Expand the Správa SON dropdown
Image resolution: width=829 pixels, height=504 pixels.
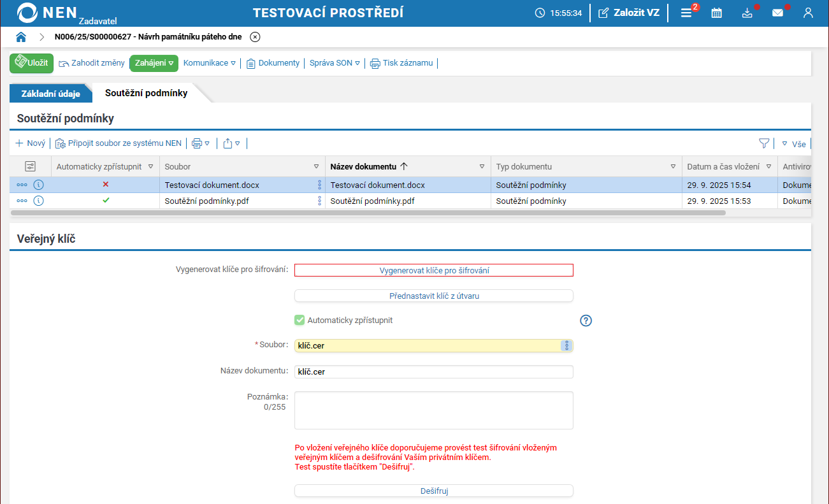(335, 63)
